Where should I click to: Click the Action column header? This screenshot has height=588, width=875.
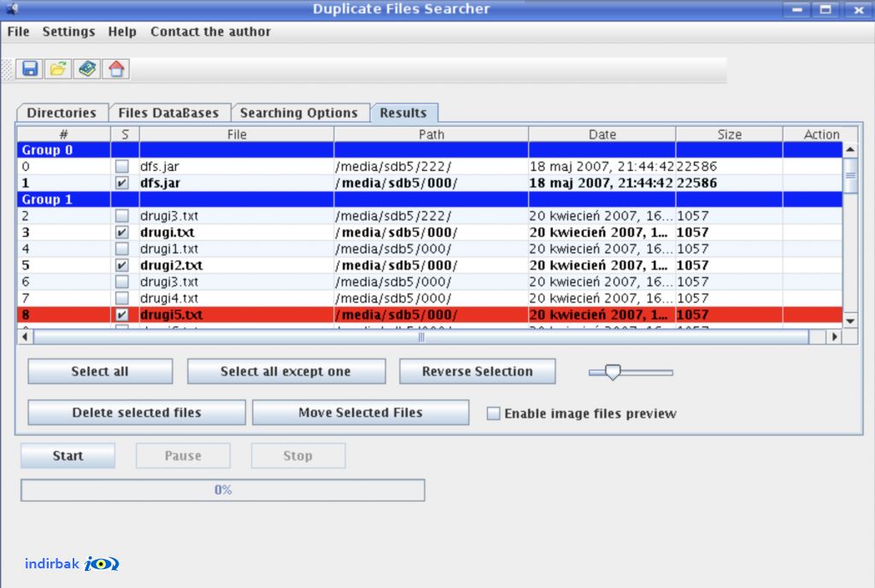tap(821, 134)
